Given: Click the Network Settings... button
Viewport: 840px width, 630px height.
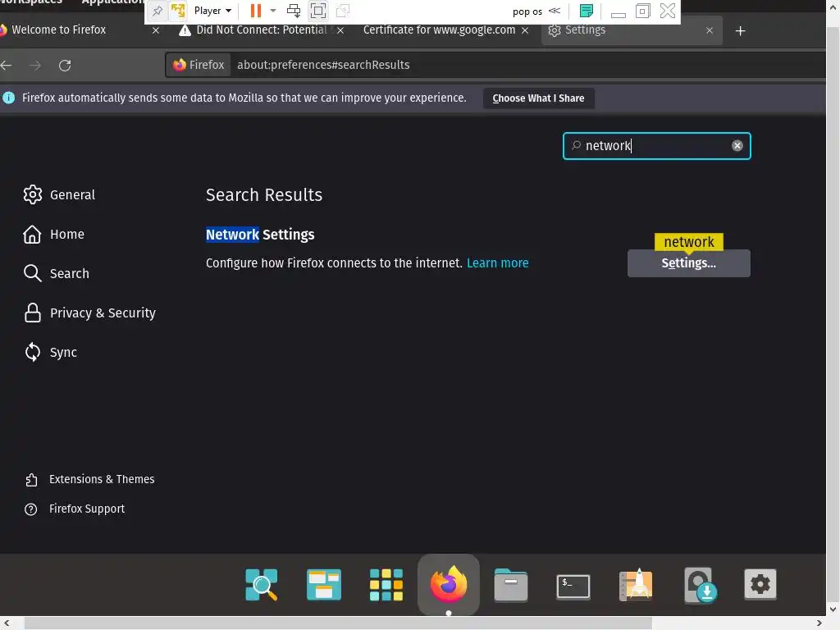Looking at the screenshot, I should pos(688,263).
